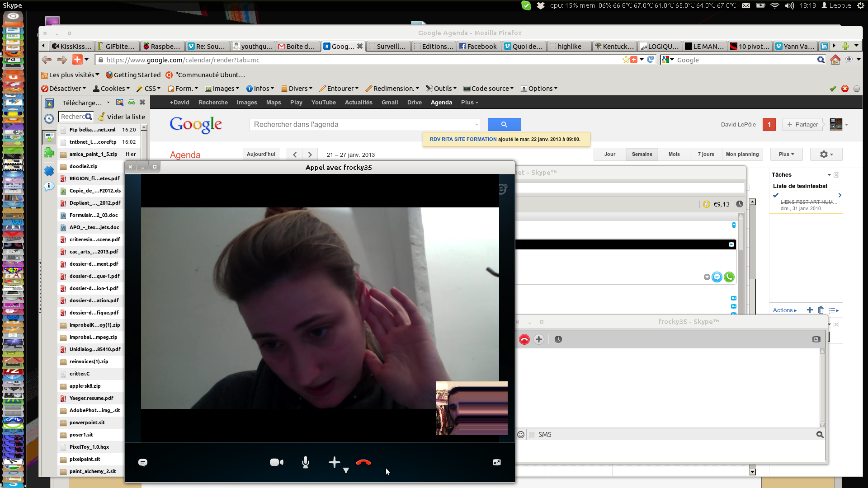Switch to the Facebook browser tab
Screen dimensions: 868x488
click(478, 46)
